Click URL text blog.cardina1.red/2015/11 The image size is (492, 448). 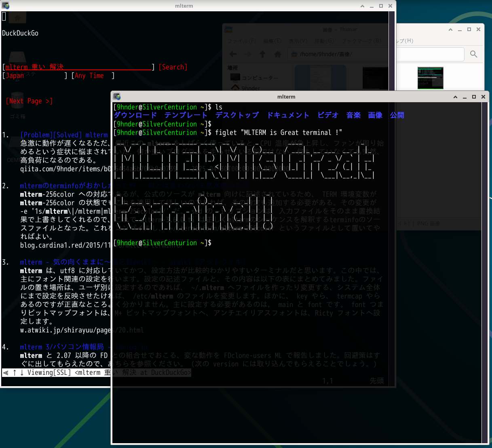[65, 245]
